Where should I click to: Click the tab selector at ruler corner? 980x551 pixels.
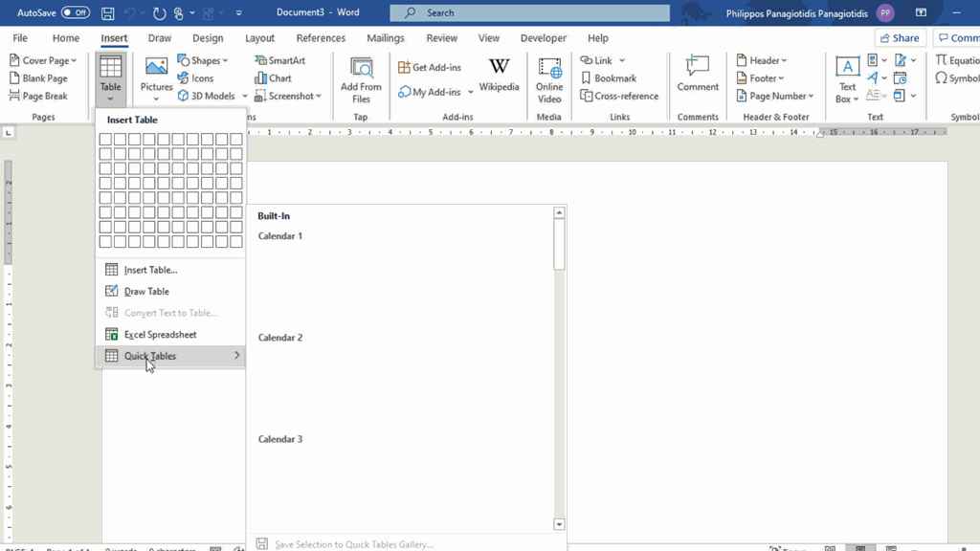point(8,132)
